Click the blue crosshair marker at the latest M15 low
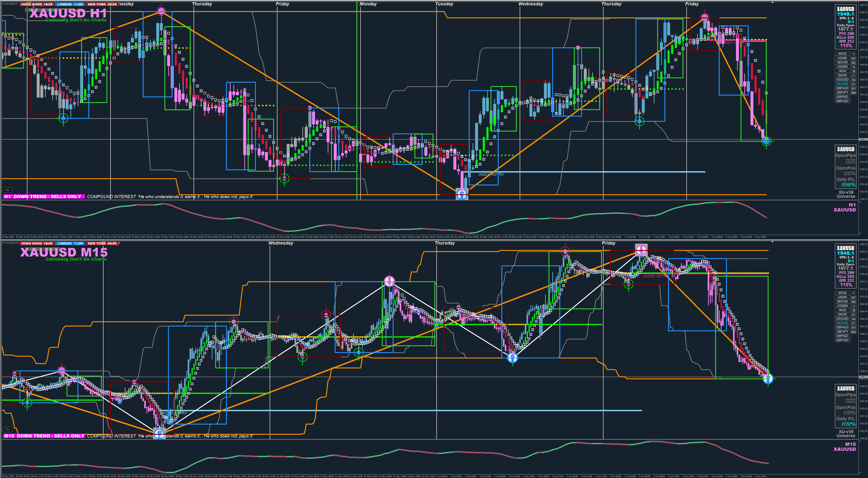The height and width of the screenshot is (478, 868). pos(768,378)
